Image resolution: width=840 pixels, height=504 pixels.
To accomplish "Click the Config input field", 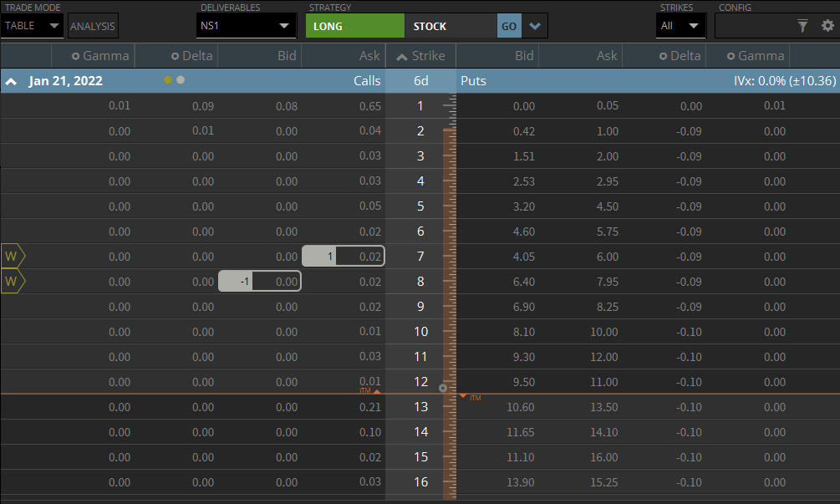I will [x=752, y=26].
